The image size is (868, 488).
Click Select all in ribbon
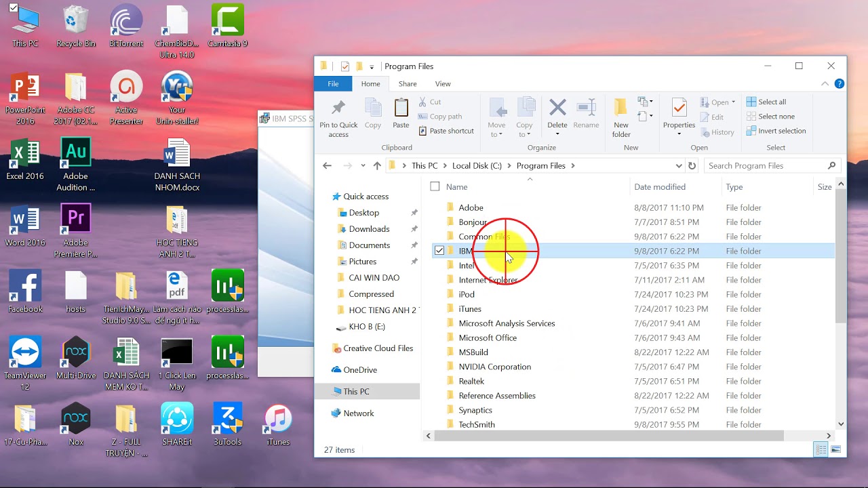click(766, 102)
